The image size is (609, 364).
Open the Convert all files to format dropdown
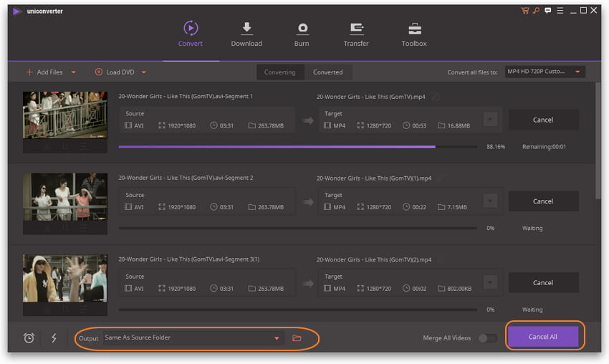click(545, 72)
